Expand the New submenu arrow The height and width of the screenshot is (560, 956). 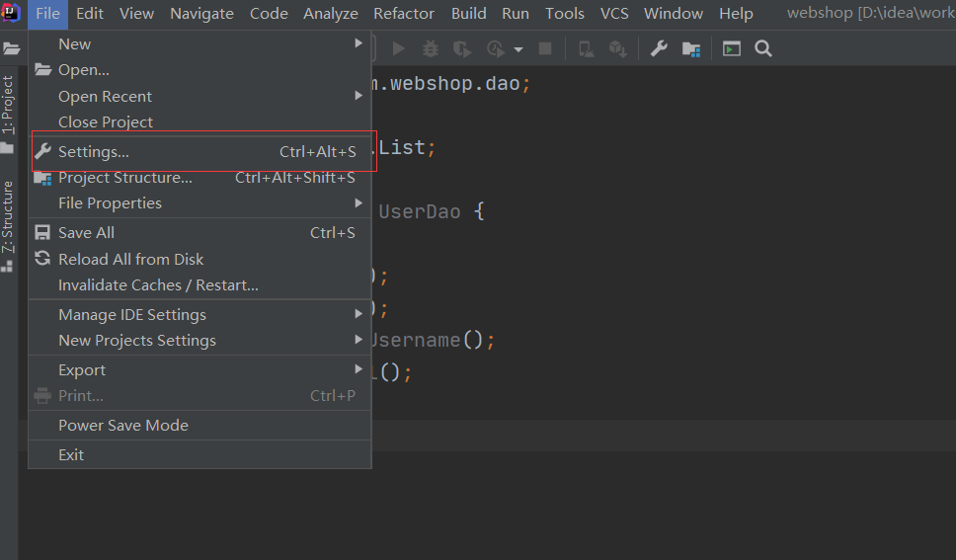358,43
